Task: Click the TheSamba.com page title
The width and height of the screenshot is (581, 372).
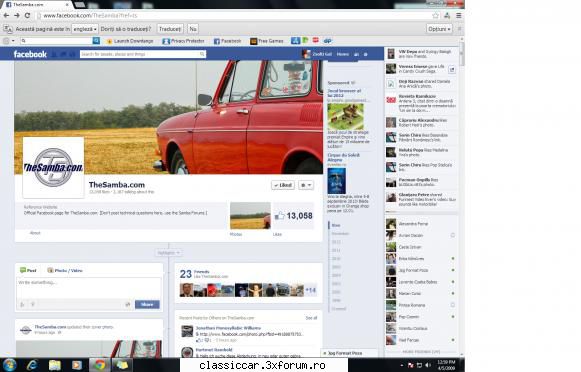Action: pyautogui.click(x=117, y=185)
